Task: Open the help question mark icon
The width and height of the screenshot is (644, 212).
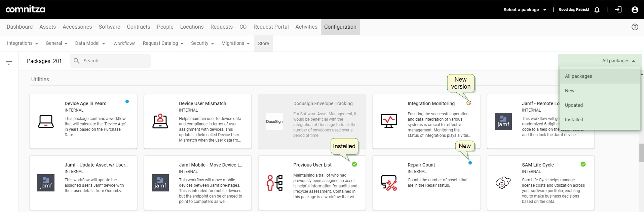Action: pos(635,27)
